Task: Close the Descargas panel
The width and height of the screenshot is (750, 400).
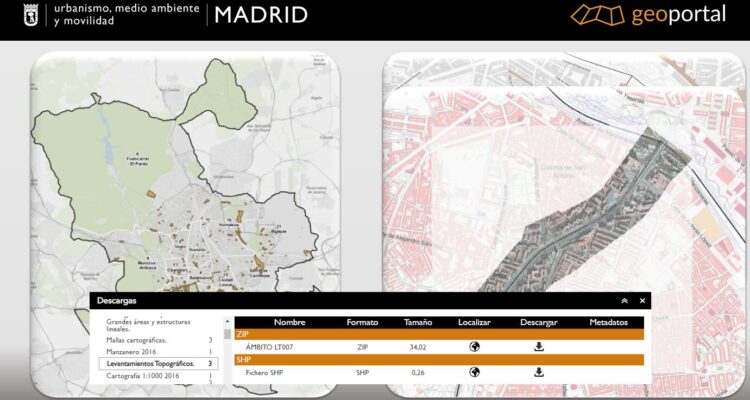Action: [643, 300]
